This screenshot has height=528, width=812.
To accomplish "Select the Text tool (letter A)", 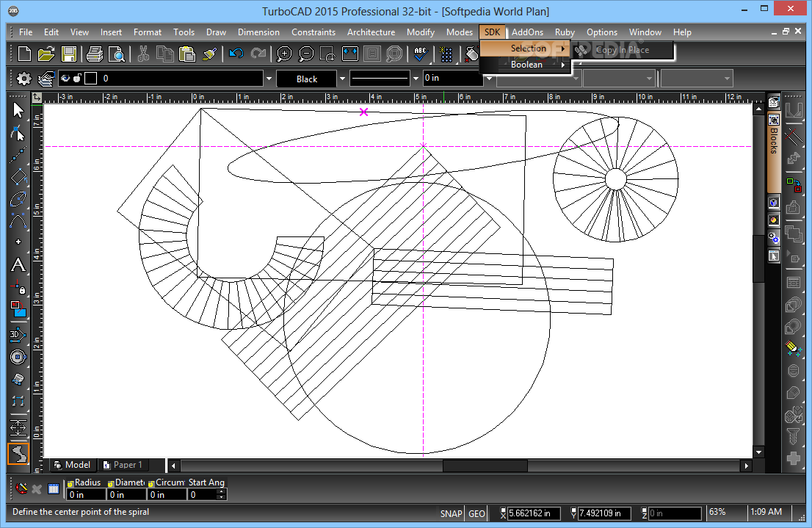I will pos(18,265).
